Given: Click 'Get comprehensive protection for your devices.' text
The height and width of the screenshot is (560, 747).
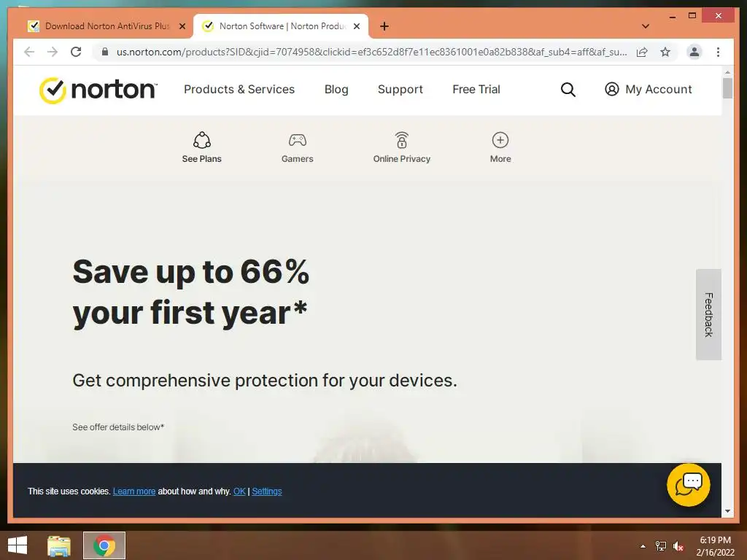Looking at the screenshot, I should (265, 381).
